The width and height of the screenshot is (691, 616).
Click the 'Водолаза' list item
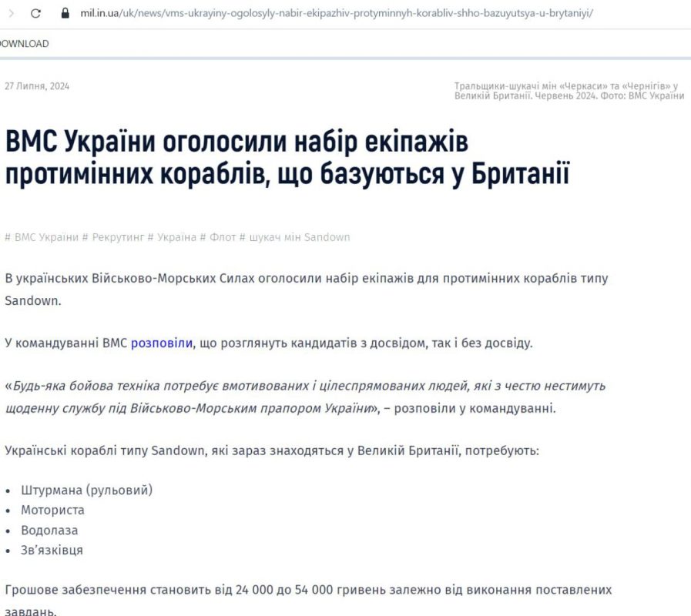49,530
